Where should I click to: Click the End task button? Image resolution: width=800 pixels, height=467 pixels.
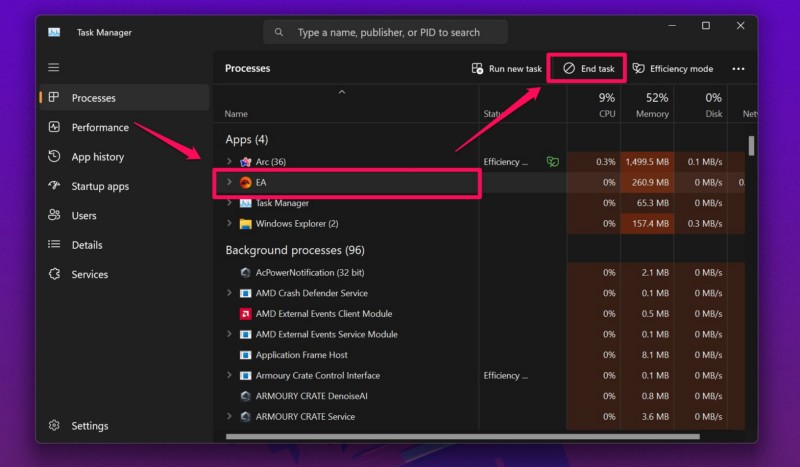(x=588, y=69)
